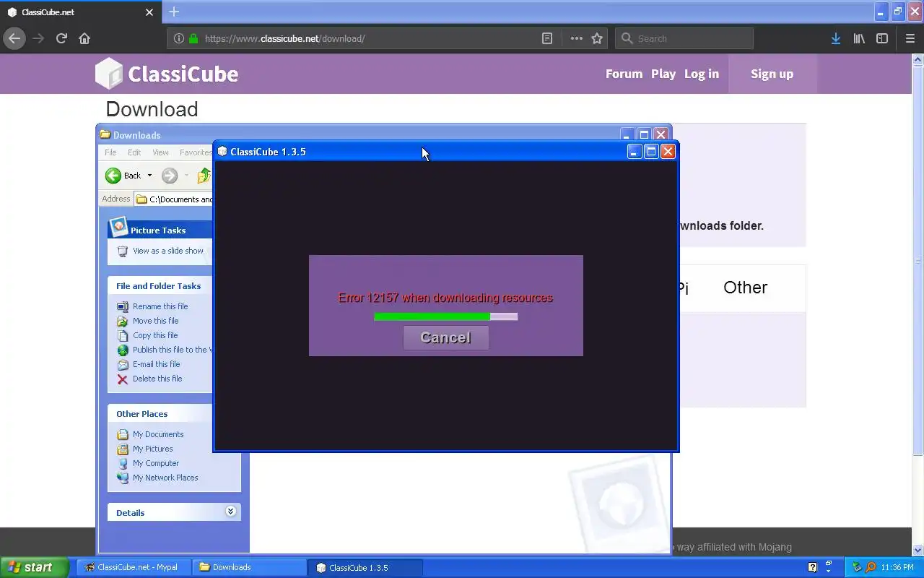Close the ClassiCube.net tab
The width and height of the screenshot is (924, 578).
click(149, 12)
